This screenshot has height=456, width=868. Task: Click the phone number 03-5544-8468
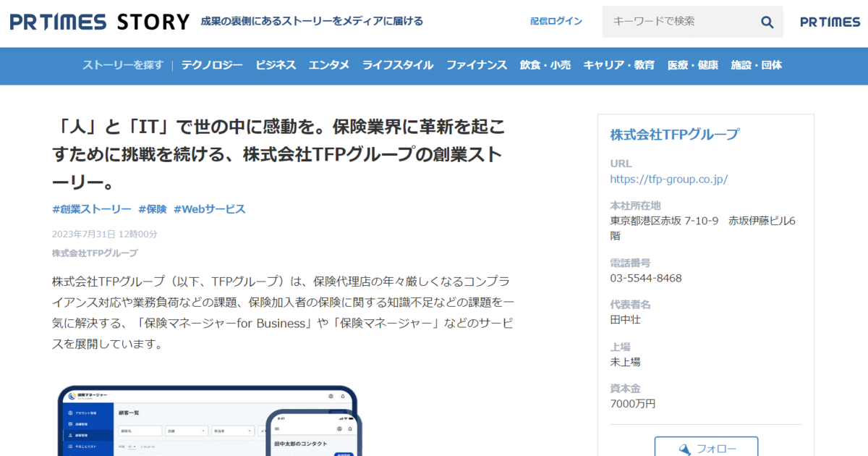[646, 278]
